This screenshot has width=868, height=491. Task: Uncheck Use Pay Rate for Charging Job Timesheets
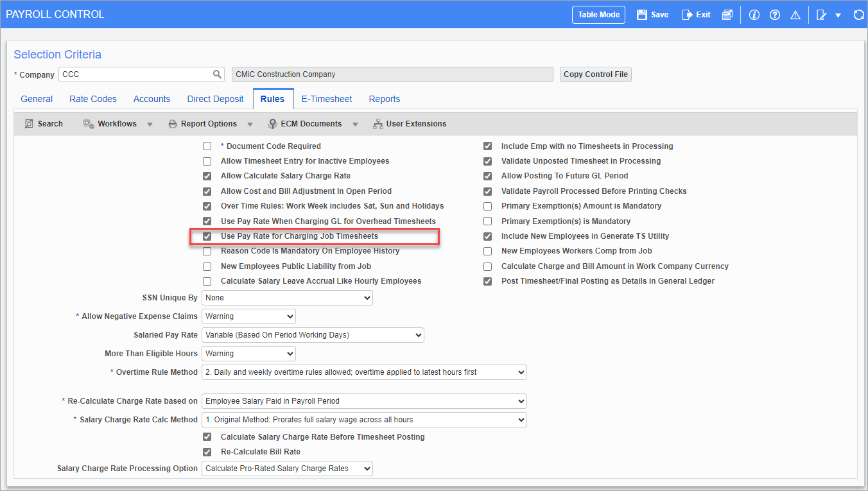207,236
